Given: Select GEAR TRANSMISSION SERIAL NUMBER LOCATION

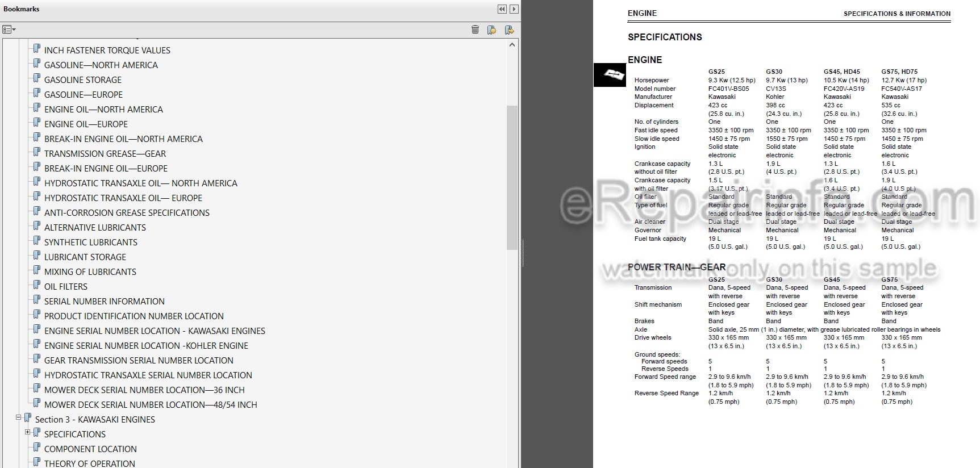Looking at the screenshot, I should pyautogui.click(x=139, y=361).
